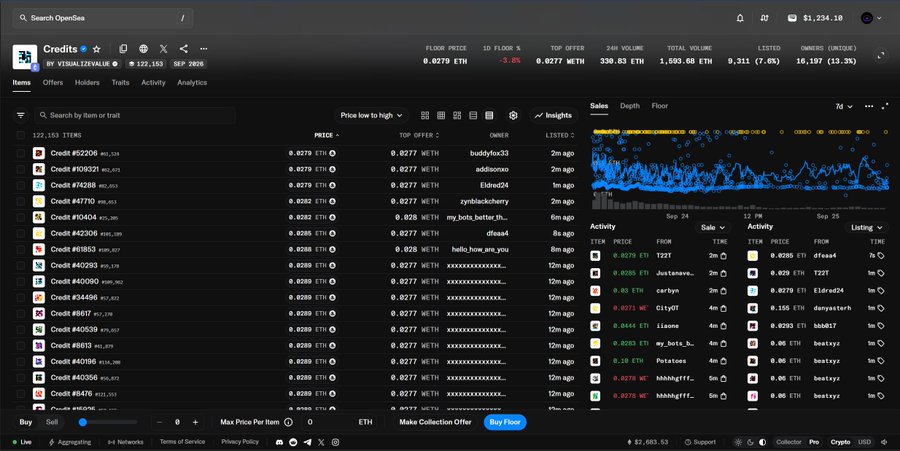Switch to Pro mode toggle
Image resolution: width=900 pixels, height=451 pixels.
[814, 442]
